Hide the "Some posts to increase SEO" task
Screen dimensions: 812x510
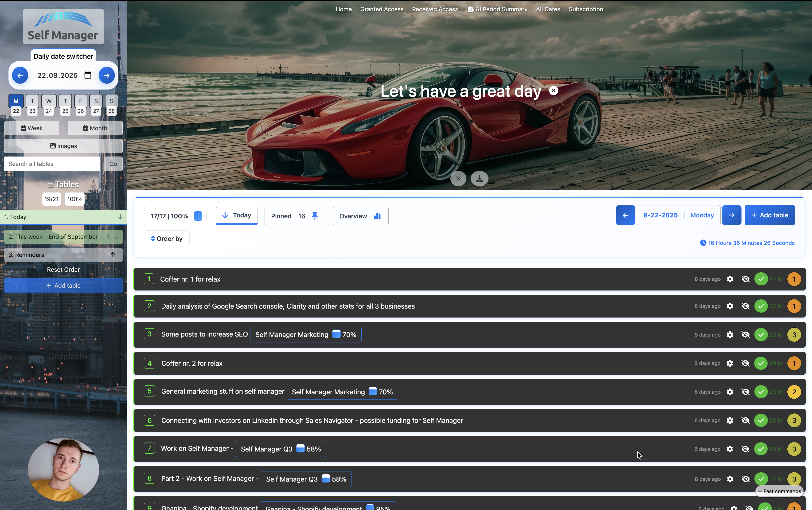(745, 335)
